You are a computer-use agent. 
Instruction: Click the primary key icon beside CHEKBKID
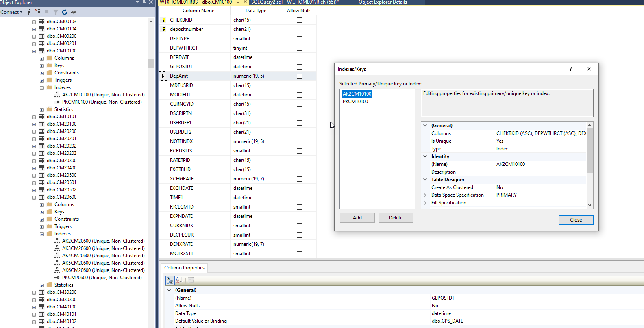(x=164, y=20)
